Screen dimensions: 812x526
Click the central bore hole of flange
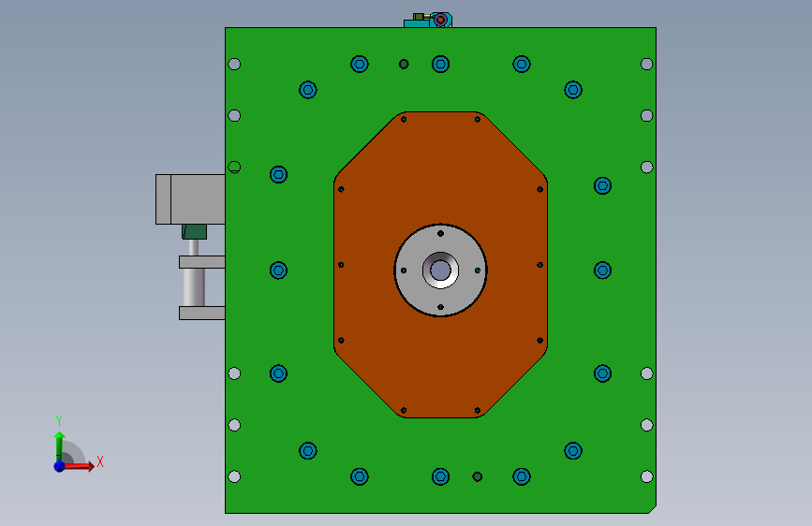point(440,270)
